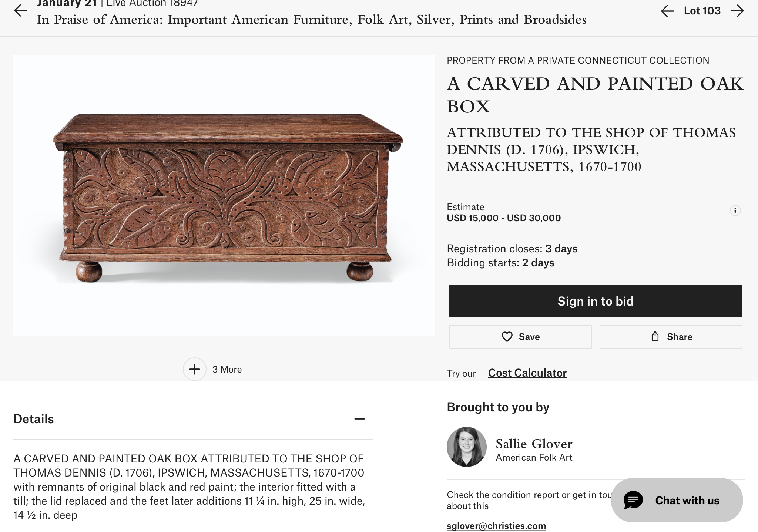This screenshot has width=758, height=532.
Task: Open the In Praise of America auction title
Action: coord(312,20)
